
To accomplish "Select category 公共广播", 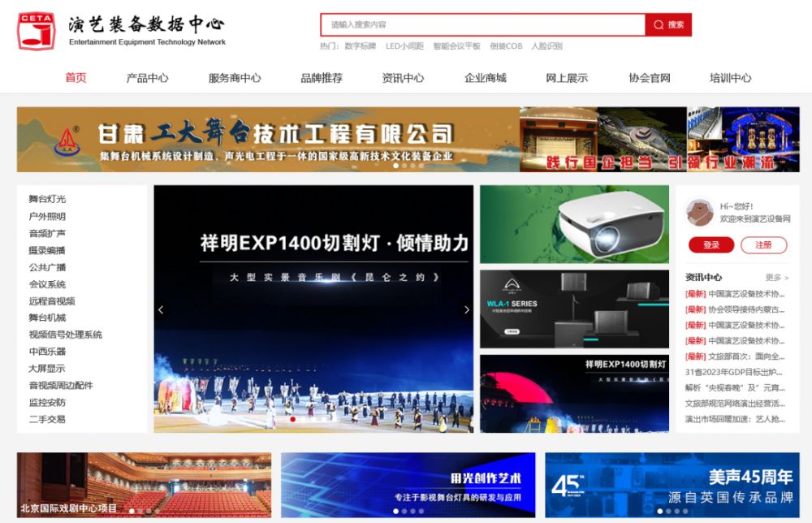I will tap(47, 267).
